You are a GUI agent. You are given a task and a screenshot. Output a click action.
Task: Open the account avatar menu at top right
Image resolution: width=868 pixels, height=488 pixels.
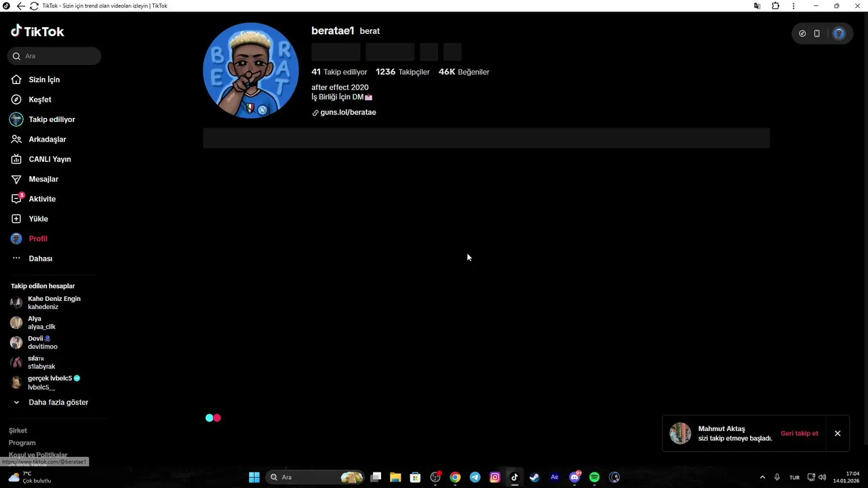(839, 33)
